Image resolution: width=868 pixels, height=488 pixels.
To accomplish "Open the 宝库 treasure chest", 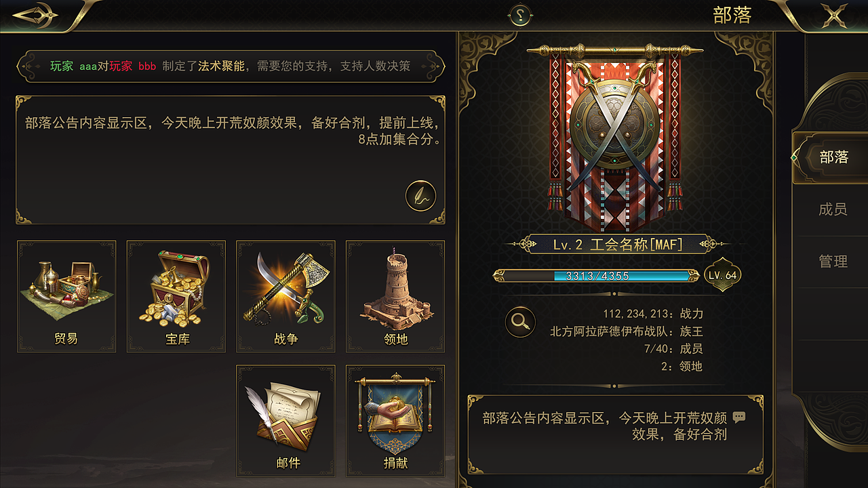I will [x=176, y=296].
